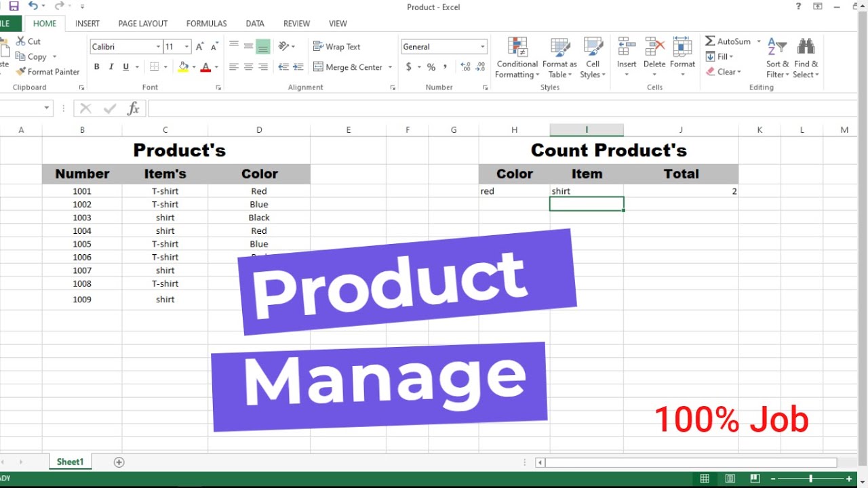Screen dimensions: 868x488
Task: Expand Merge & Center options arrow
Action: point(390,67)
